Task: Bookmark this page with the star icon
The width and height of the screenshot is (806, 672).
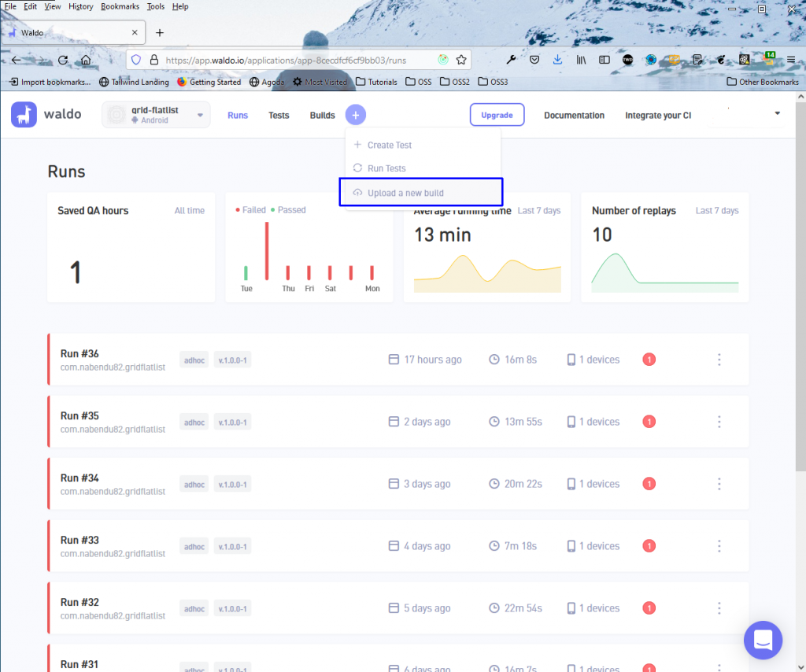Action: click(x=461, y=60)
